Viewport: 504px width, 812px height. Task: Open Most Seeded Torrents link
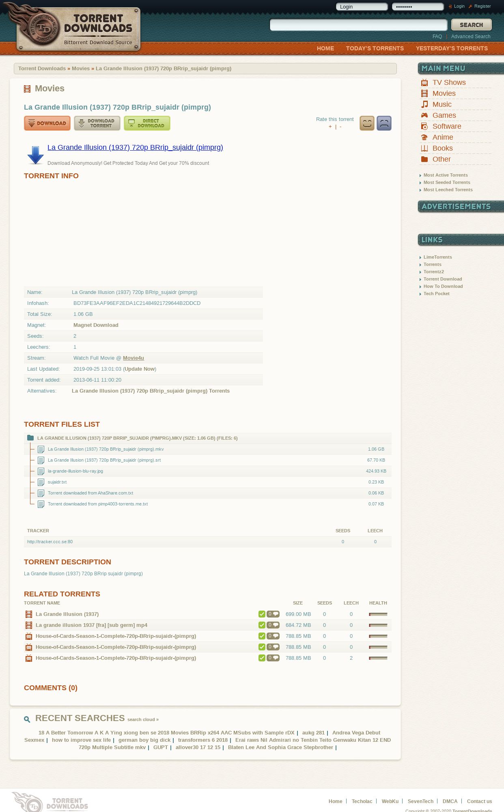click(x=447, y=183)
